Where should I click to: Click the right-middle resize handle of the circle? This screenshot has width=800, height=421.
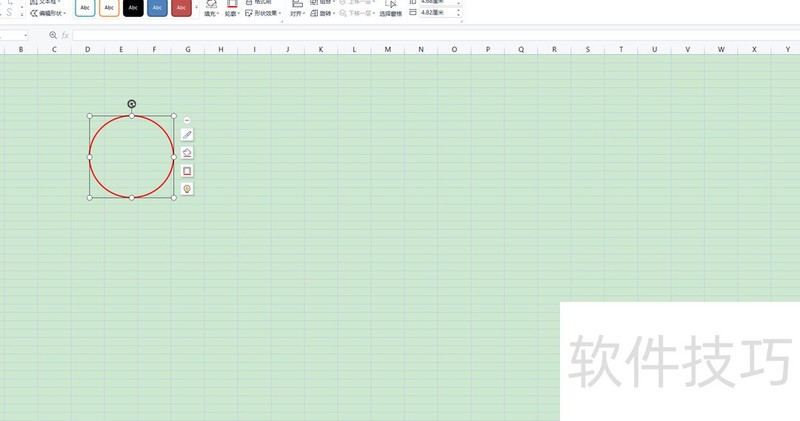[x=174, y=157]
